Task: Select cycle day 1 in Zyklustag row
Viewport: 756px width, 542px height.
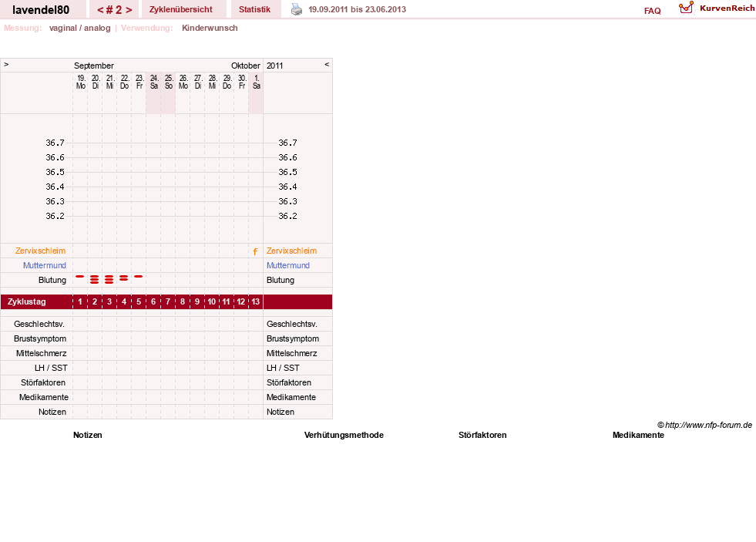Action: click(80, 302)
